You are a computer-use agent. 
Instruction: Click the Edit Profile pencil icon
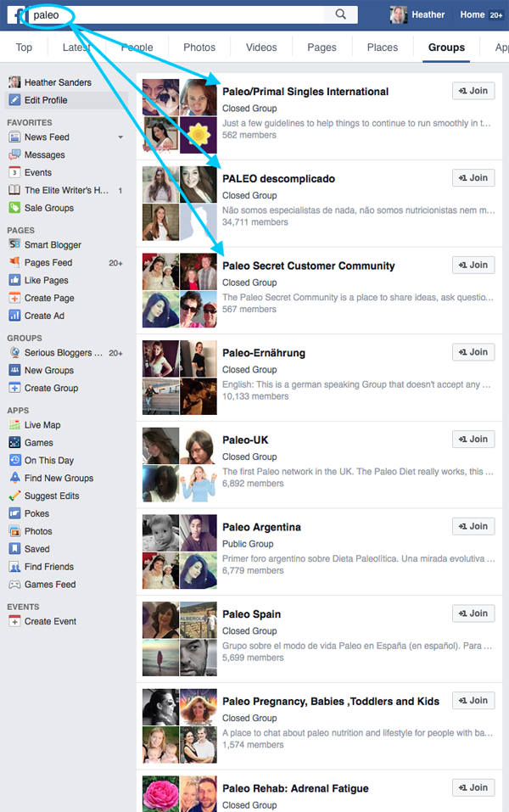[14, 100]
